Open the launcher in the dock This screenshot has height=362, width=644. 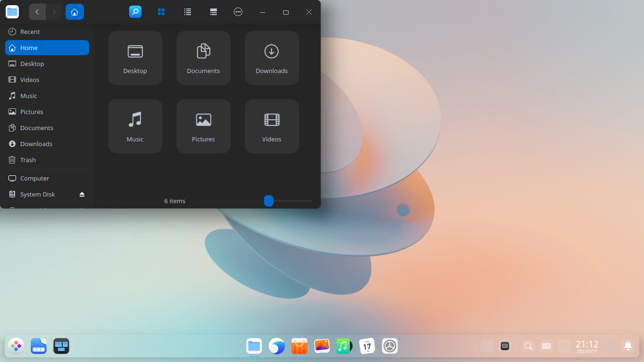pos(16,346)
